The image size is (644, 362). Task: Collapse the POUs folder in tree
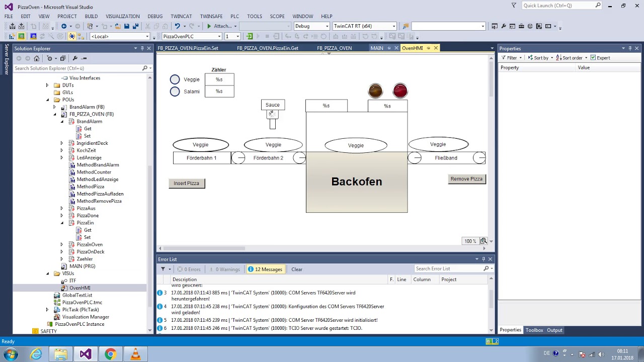pos(47,100)
